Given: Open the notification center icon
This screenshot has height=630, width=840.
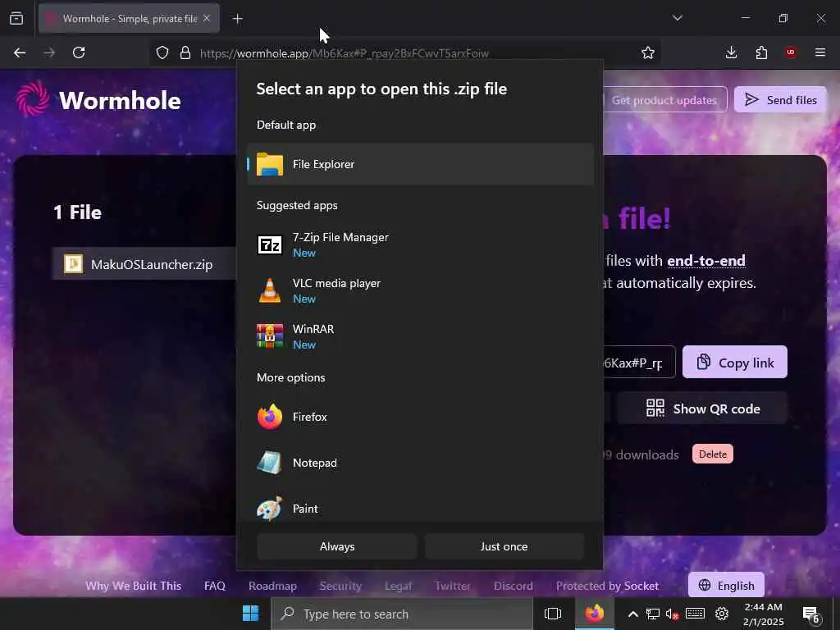Looking at the screenshot, I should 811,615.
